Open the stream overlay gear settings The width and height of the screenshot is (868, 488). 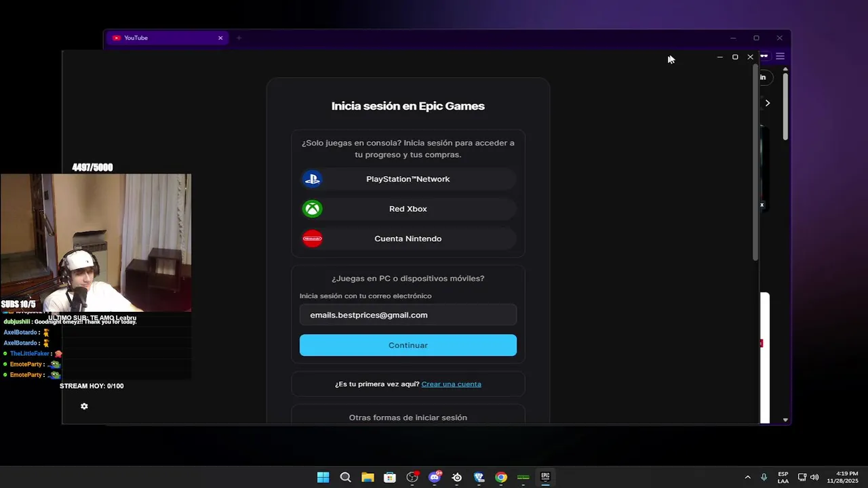tap(84, 406)
